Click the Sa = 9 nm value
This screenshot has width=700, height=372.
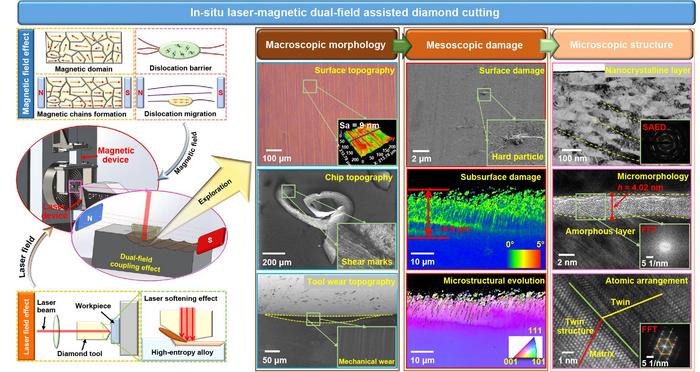click(x=360, y=125)
